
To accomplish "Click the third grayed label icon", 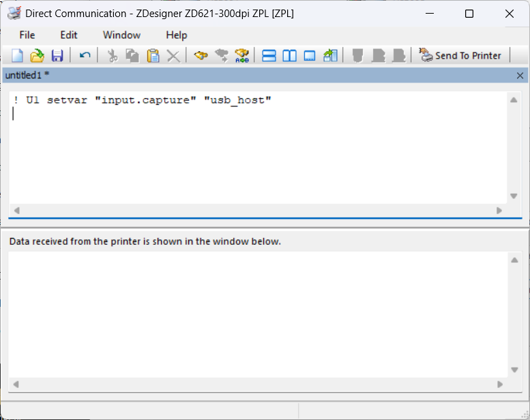I will (399, 55).
